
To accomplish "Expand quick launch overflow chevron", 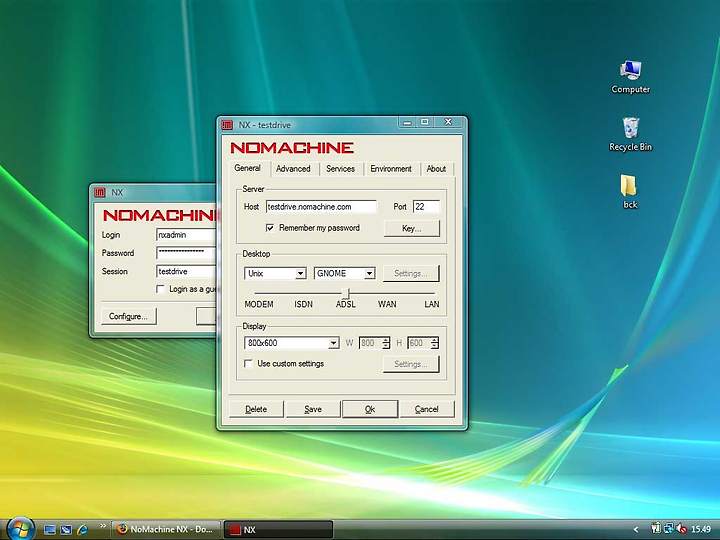I will coord(102,526).
